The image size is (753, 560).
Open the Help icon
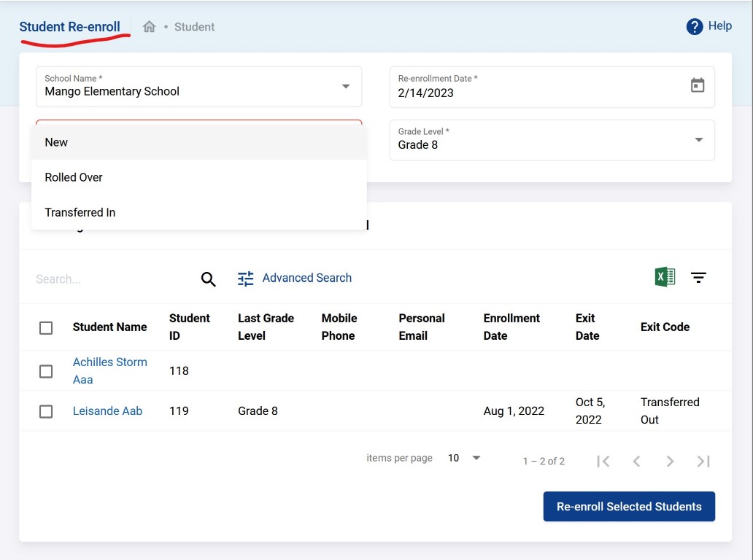point(694,26)
